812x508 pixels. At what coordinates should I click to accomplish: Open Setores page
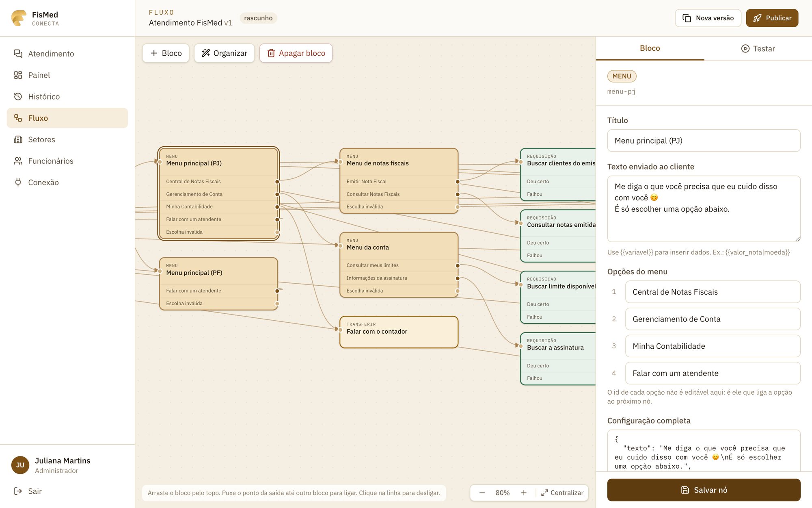(67, 139)
